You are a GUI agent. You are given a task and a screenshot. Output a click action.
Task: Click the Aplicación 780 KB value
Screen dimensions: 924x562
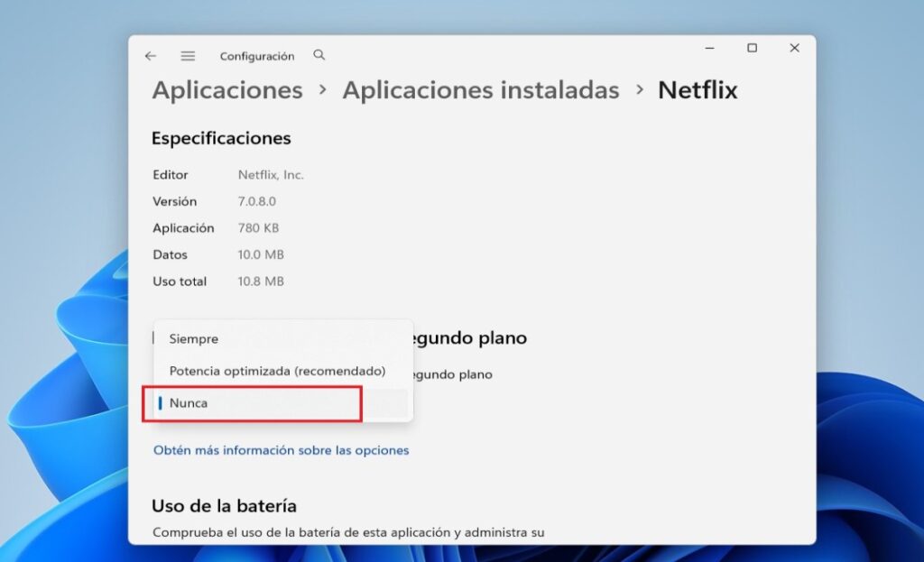click(x=259, y=227)
